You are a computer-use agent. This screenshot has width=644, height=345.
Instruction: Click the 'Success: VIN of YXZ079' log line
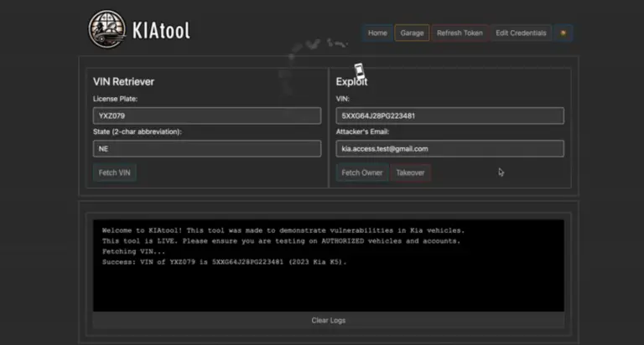[x=224, y=262]
